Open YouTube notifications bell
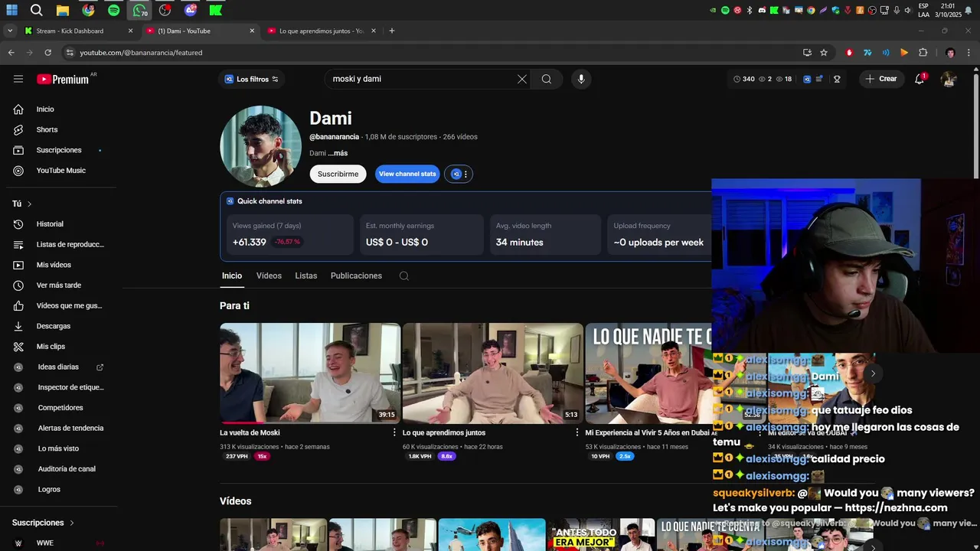The image size is (980, 551). coord(920,79)
